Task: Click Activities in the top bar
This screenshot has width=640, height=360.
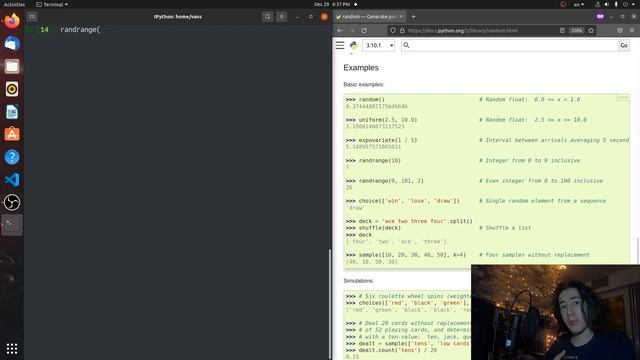Action: click(x=14, y=4)
